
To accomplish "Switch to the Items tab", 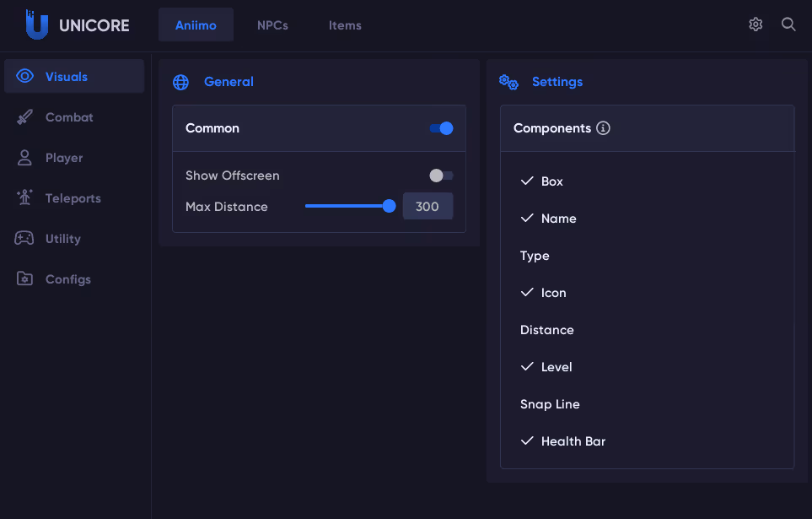I will tap(345, 24).
